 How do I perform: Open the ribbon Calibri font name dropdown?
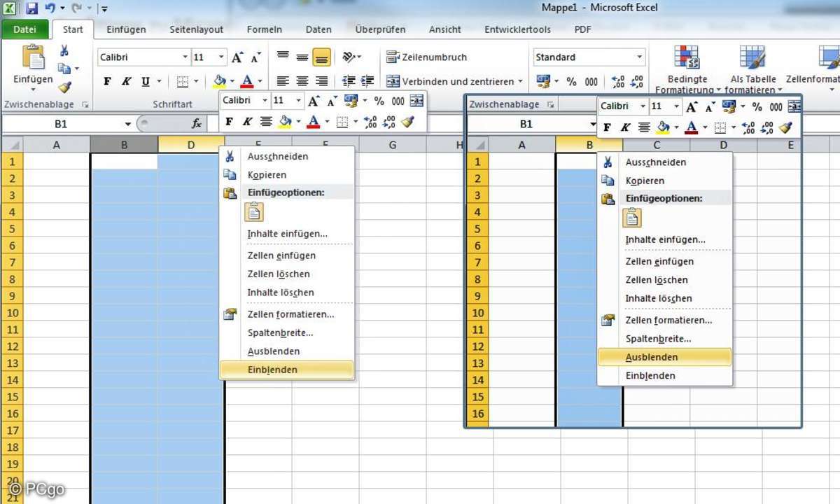coord(185,57)
